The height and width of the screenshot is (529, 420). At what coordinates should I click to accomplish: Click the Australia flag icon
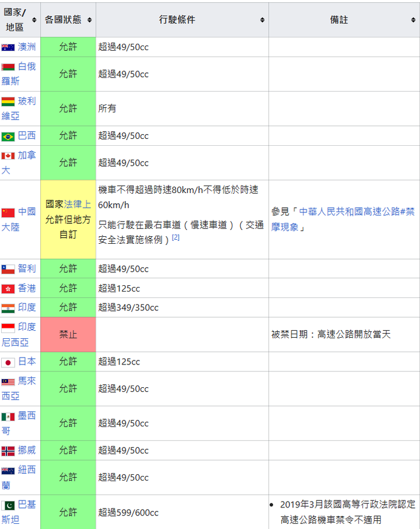coord(8,47)
